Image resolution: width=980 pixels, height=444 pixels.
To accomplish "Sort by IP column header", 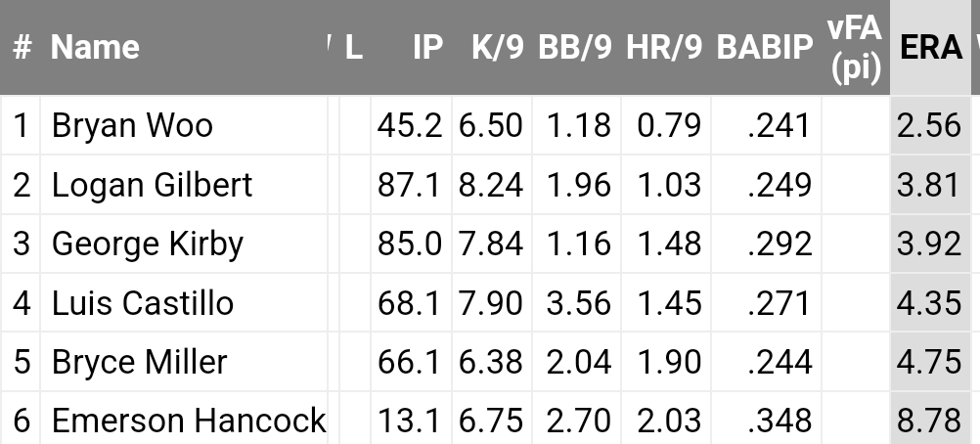I will click(428, 48).
